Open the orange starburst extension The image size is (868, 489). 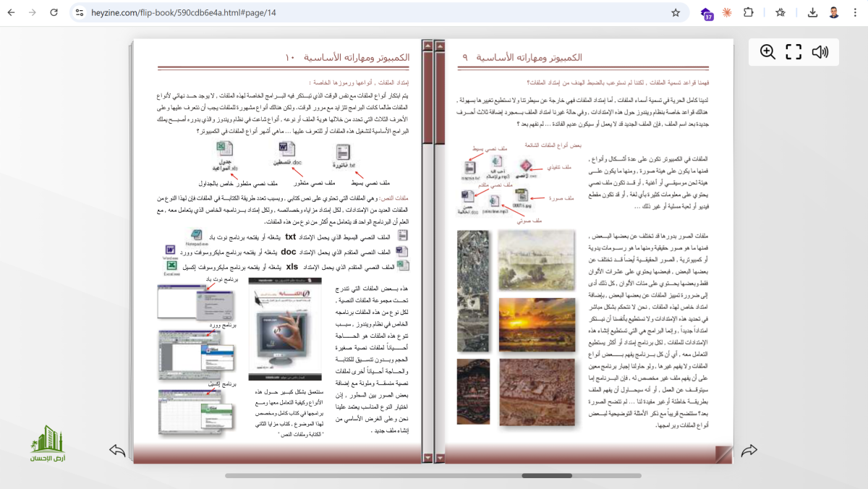727,12
